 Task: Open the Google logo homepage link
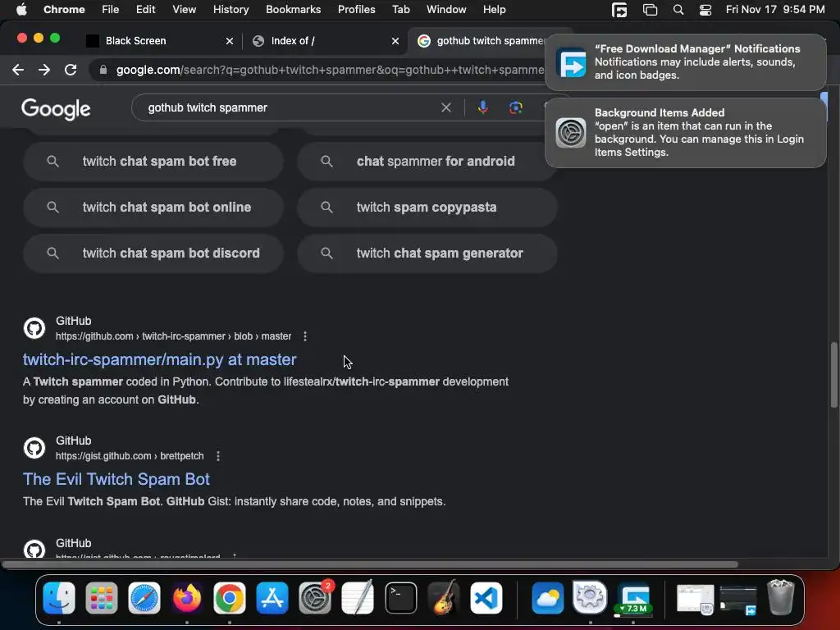click(x=56, y=109)
